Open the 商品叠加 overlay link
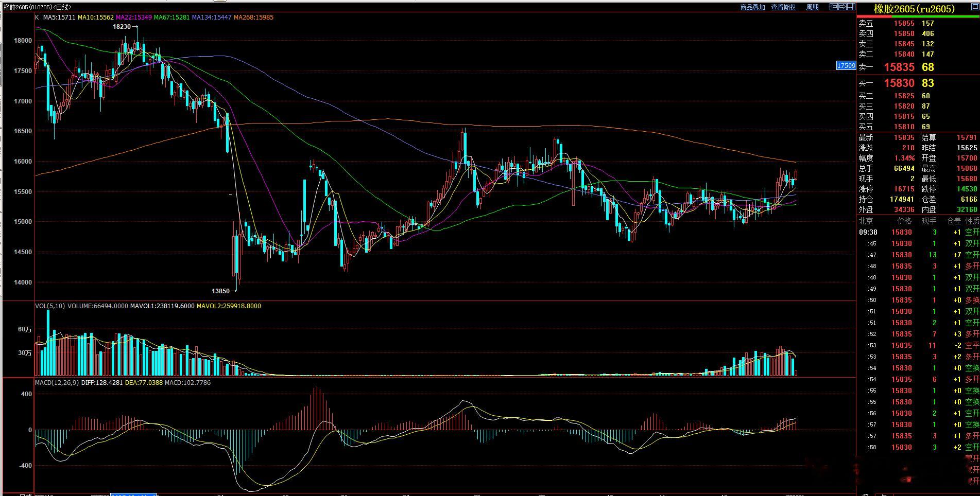This screenshot has height=496, width=980. [752, 7]
